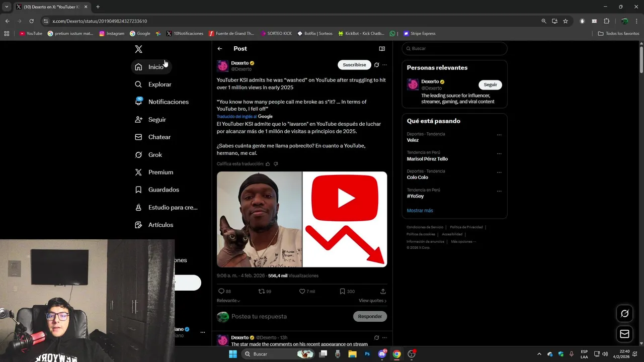Open View quotes link
Screen dimensions: 644x362
pos(373,301)
